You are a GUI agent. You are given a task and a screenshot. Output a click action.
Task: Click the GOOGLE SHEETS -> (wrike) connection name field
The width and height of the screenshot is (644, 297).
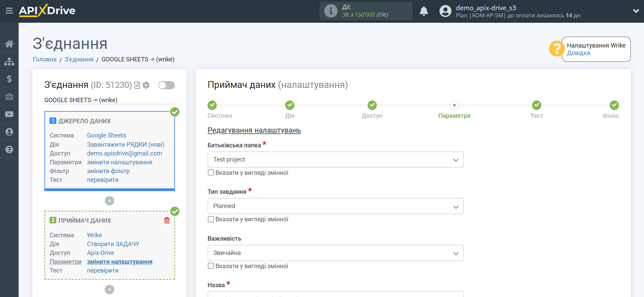(x=110, y=100)
